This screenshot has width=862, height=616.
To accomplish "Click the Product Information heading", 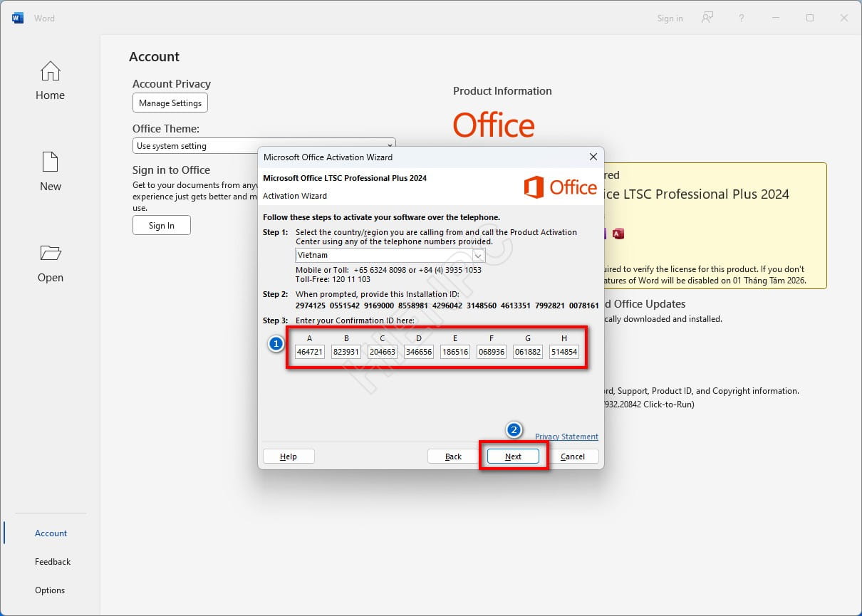I will coord(502,91).
